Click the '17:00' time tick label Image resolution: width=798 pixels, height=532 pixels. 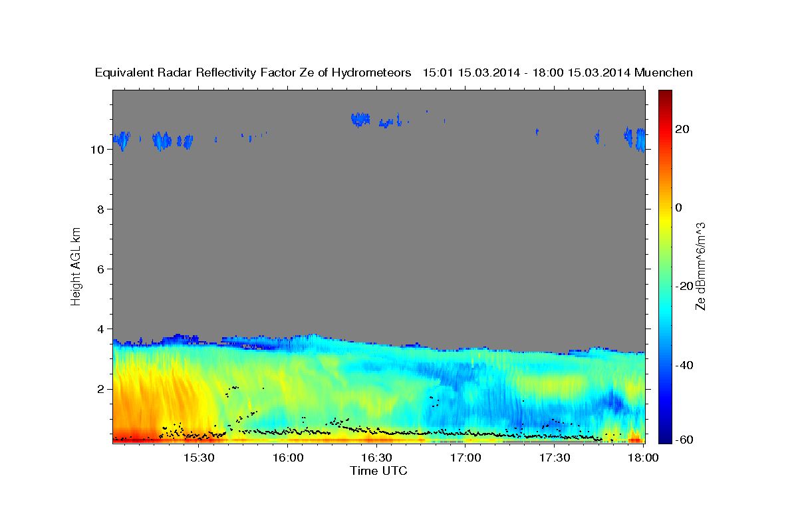click(x=465, y=458)
